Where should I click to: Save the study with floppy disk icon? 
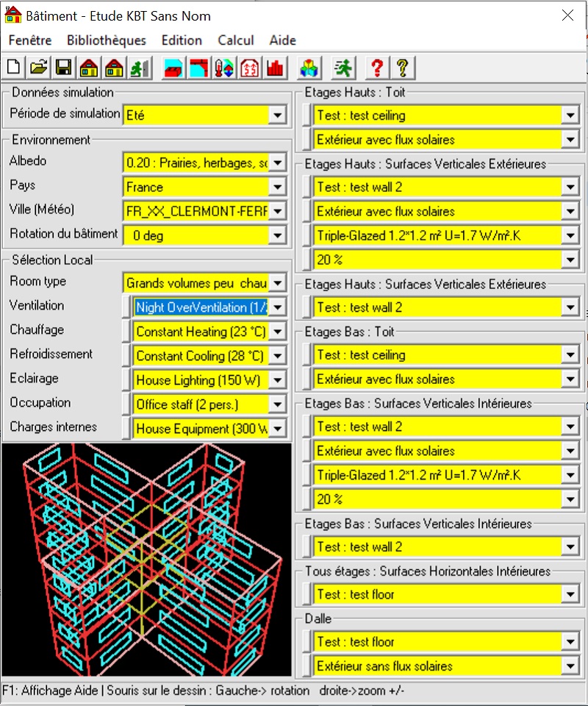tap(63, 68)
